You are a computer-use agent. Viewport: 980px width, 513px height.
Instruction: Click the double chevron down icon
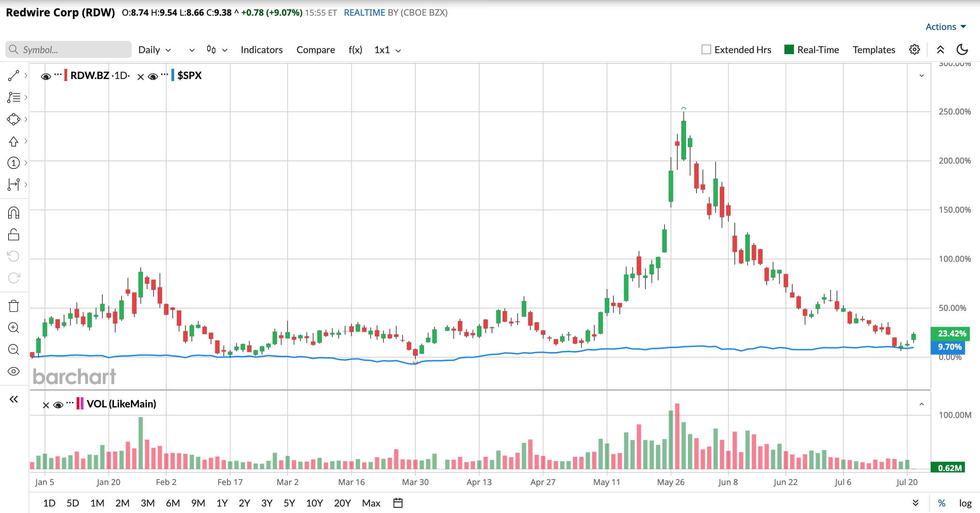pos(915,503)
